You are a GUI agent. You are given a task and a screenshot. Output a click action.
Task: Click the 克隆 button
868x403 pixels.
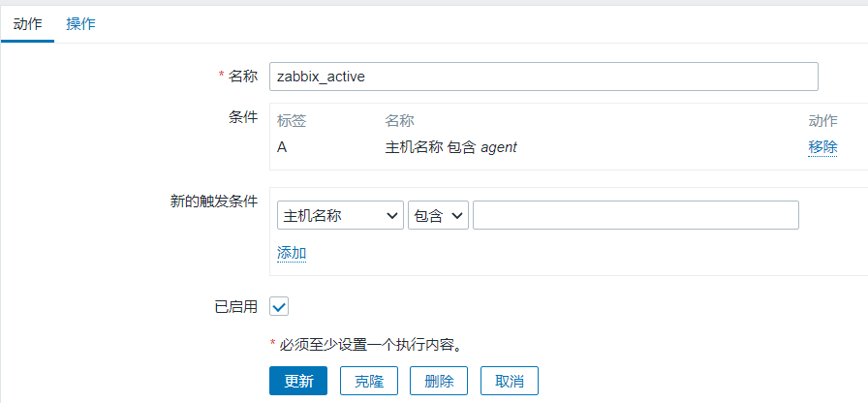point(368,381)
